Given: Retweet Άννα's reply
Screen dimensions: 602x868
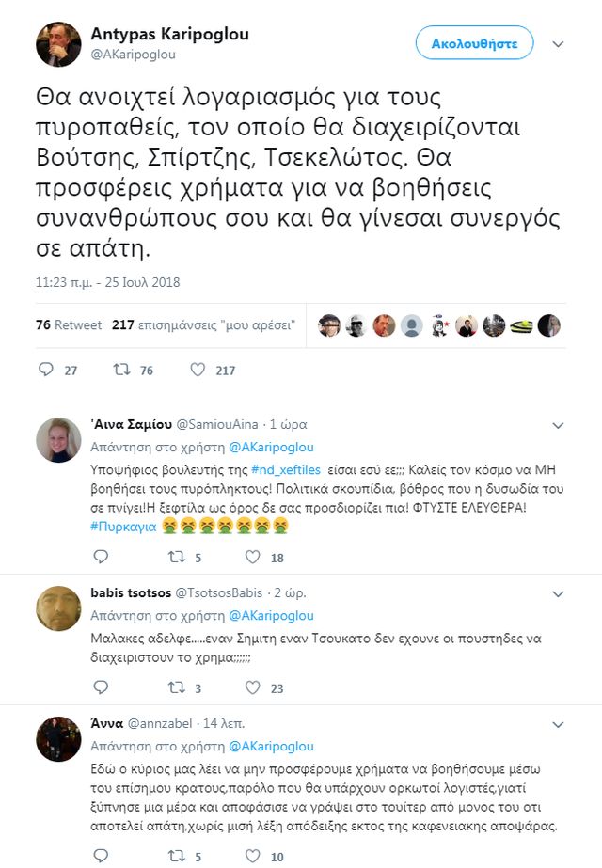Looking at the screenshot, I should (x=175, y=858).
